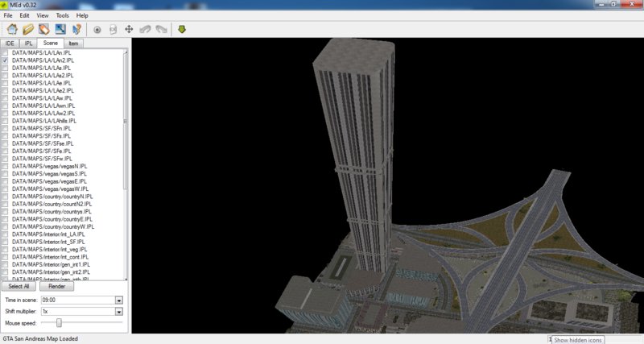Image resolution: width=644 pixels, height=344 pixels.
Task: Open the Edit menu
Action: pyautogui.click(x=24, y=15)
